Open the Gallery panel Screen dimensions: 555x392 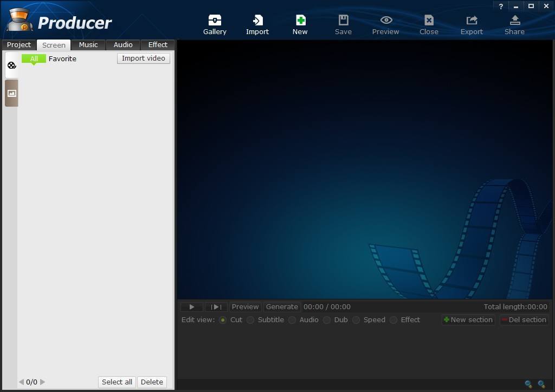[215, 23]
